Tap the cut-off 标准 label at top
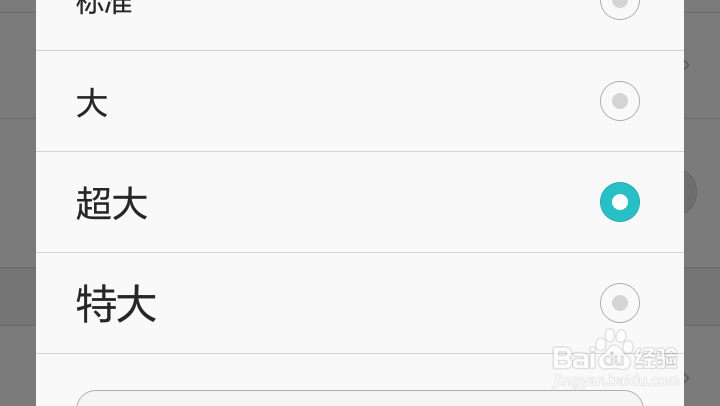The height and width of the screenshot is (406, 720). click(104, 7)
